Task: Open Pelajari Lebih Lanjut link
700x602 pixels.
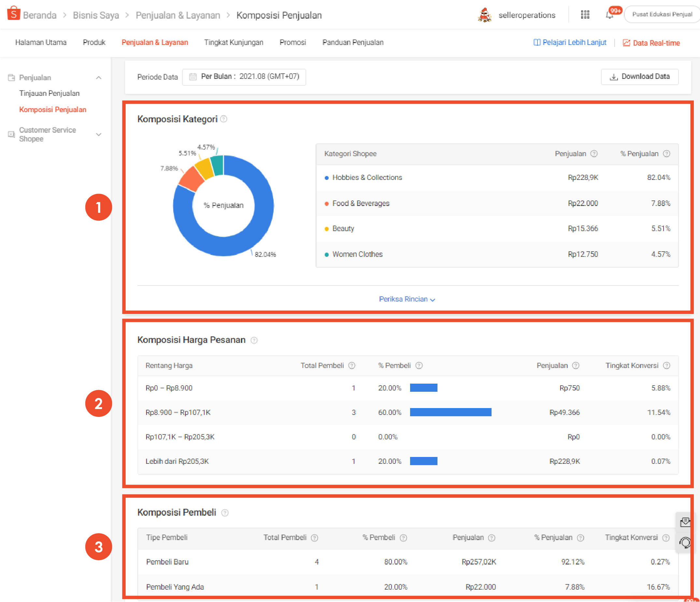Action: 570,43
